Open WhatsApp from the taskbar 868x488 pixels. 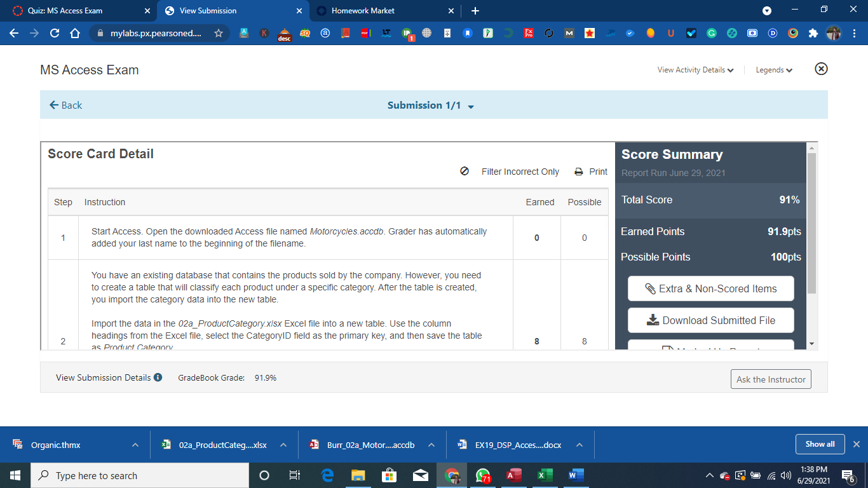(483, 475)
